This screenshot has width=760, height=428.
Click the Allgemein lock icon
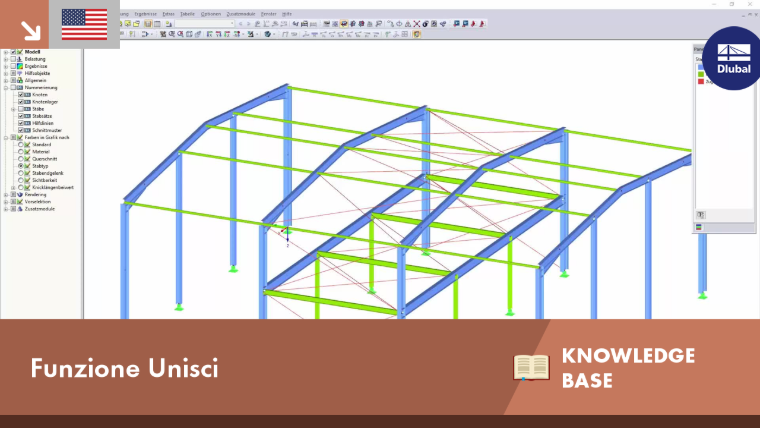[x=20, y=80]
